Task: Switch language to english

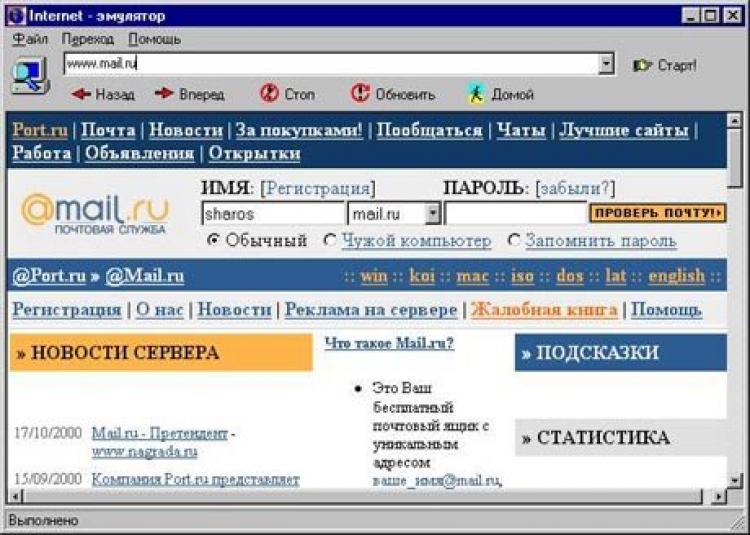Action: (x=676, y=276)
